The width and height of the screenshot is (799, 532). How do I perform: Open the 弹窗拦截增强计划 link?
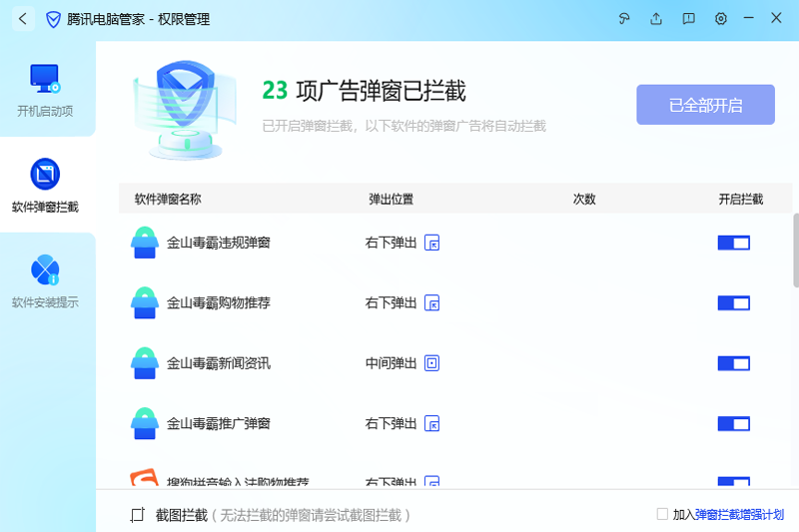[x=739, y=515]
